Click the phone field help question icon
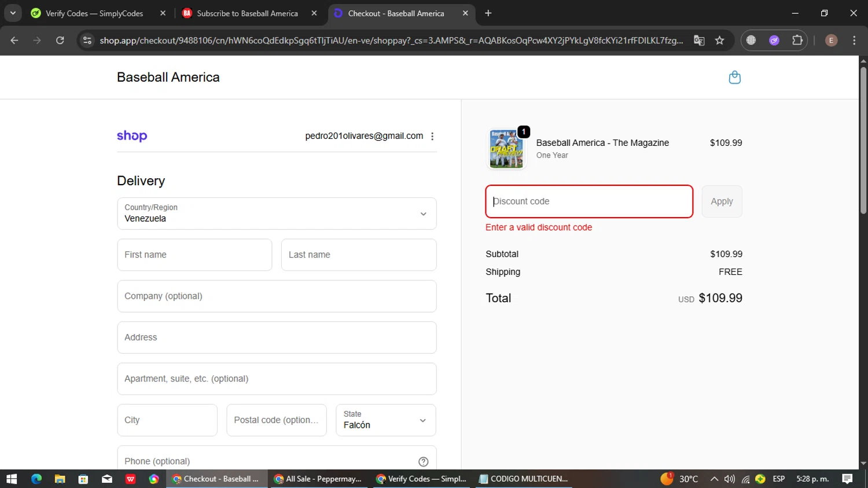 point(423,461)
